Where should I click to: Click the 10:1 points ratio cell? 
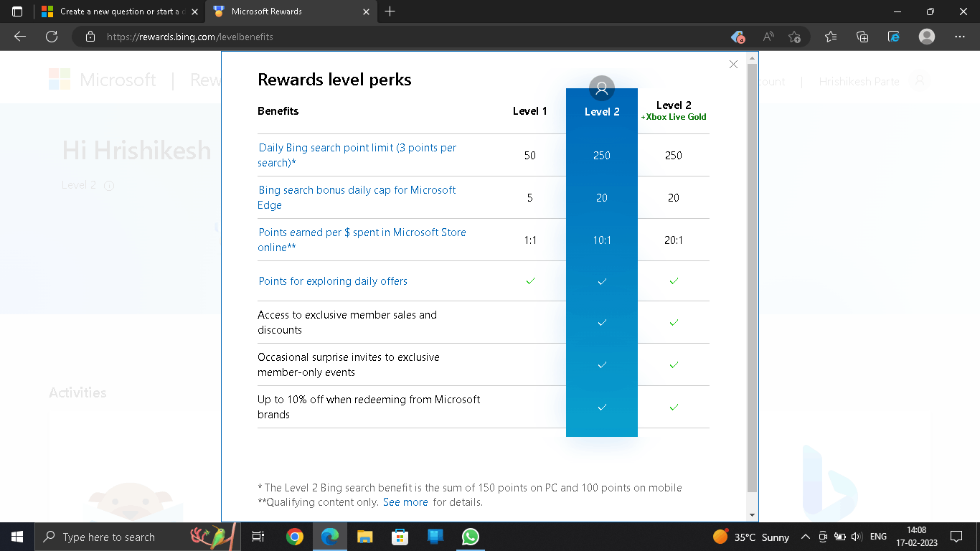[602, 240]
